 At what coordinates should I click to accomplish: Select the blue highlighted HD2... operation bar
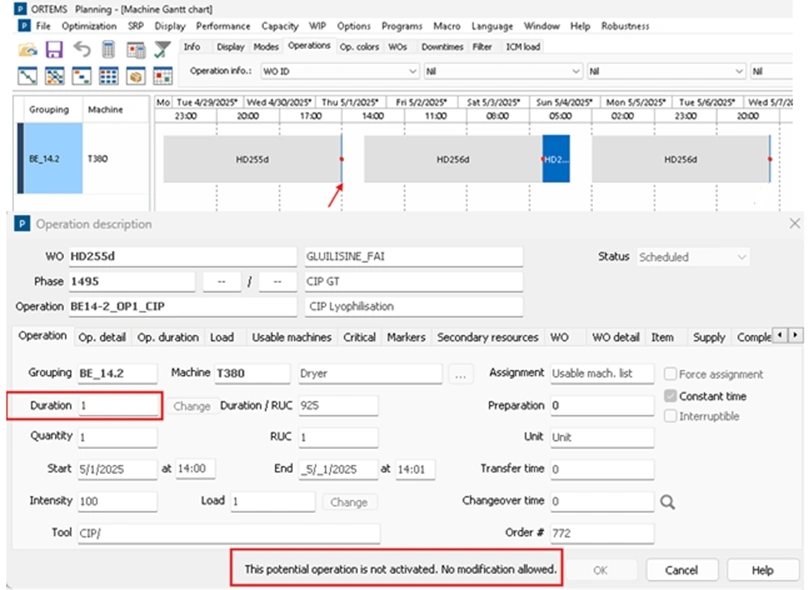coord(556,159)
